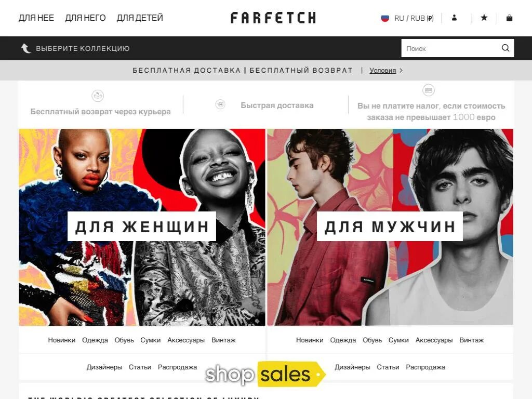This screenshot has width=532, height=399.
Task: Open the Для него menu
Action: (x=86, y=18)
